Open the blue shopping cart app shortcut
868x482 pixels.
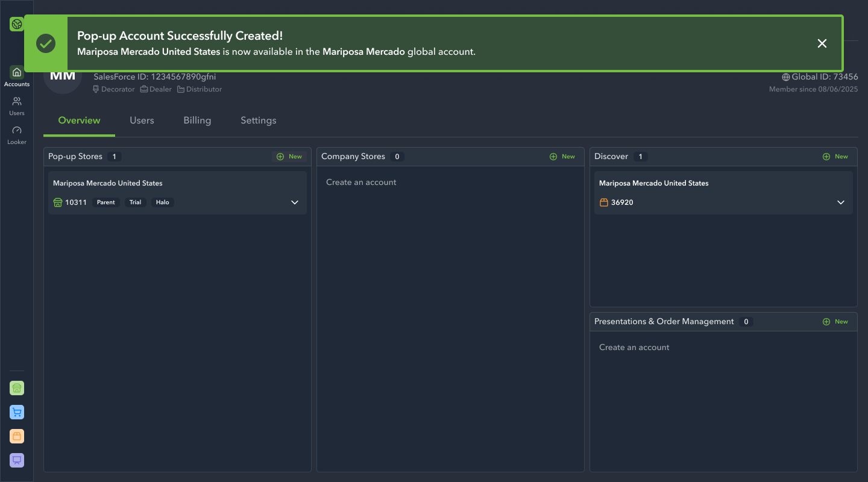pyautogui.click(x=17, y=412)
